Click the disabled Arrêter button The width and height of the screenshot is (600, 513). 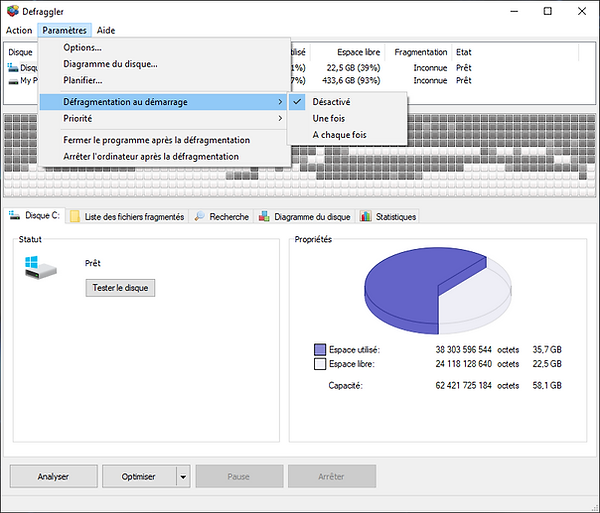pos(332,477)
